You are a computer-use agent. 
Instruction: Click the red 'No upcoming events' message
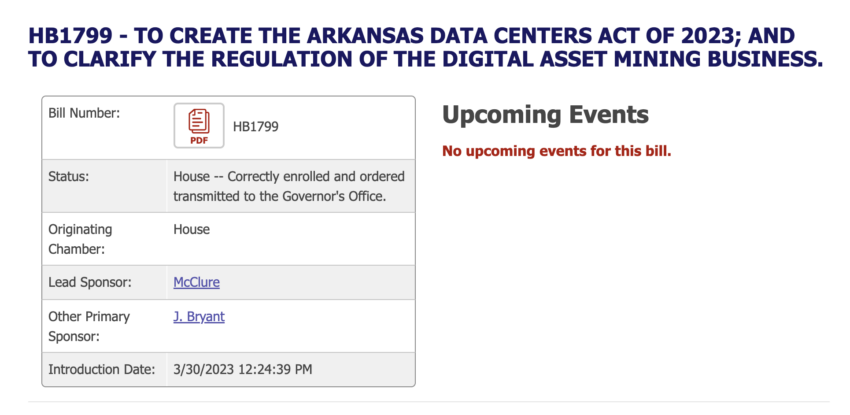click(x=557, y=151)
